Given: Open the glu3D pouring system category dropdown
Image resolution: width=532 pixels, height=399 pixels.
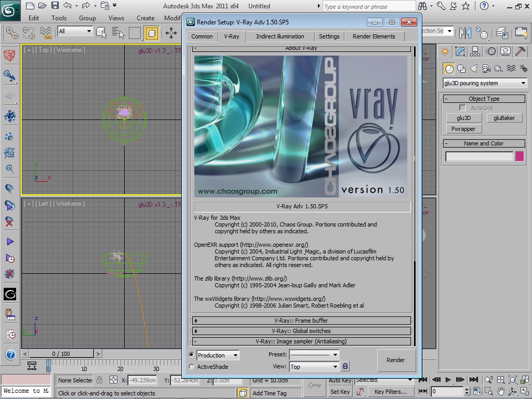Looking at the screenshot, I should pyautogui.click(x=485, y=83).
